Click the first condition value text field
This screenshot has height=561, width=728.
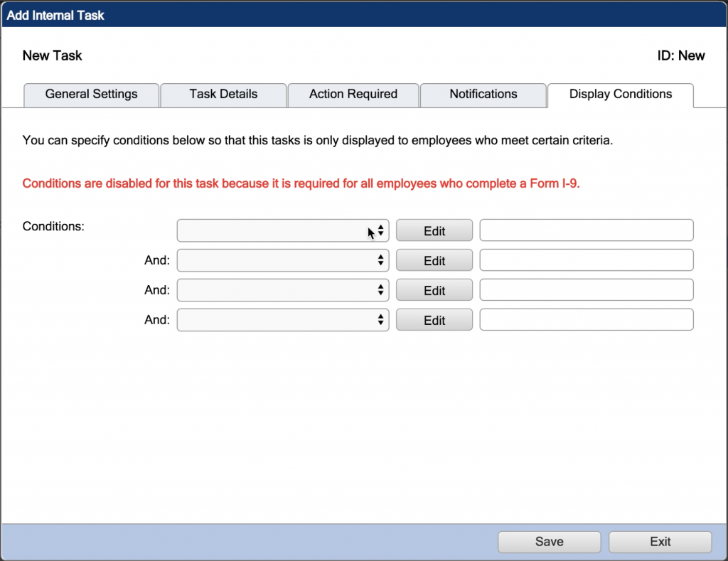[586, 230]
